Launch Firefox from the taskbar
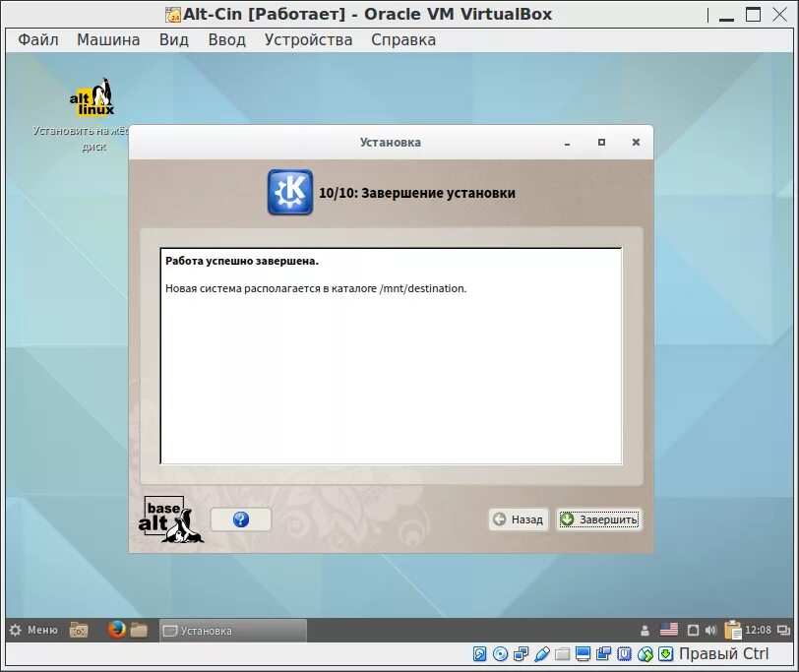The height and width of the screenshot is (672, 799). (117, 631)
